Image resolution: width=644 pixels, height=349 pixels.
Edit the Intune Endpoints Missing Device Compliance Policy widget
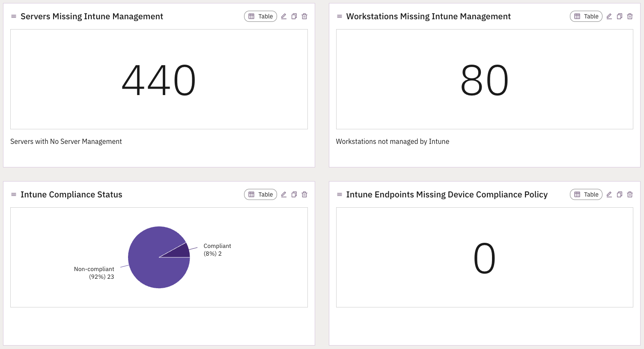(x=609, y=194)
